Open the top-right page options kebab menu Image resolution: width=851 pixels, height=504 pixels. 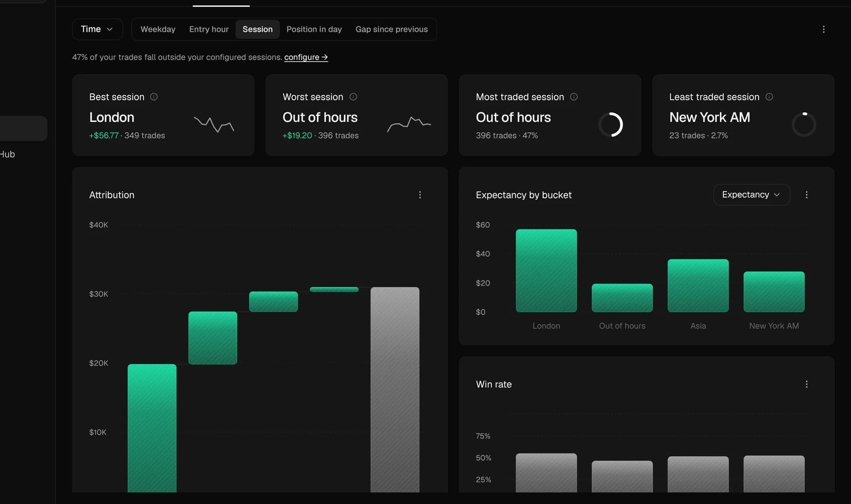pyautogui.click(x=824, y=29)
